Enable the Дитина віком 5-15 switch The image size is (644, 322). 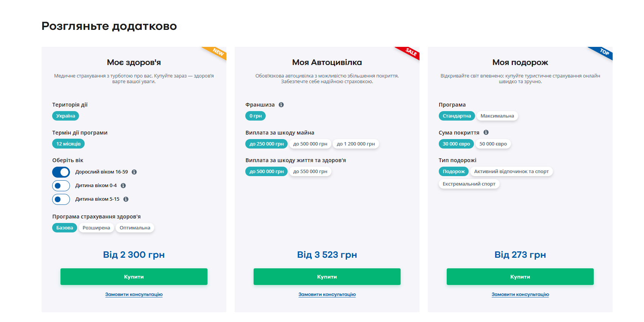pos(61,199)
